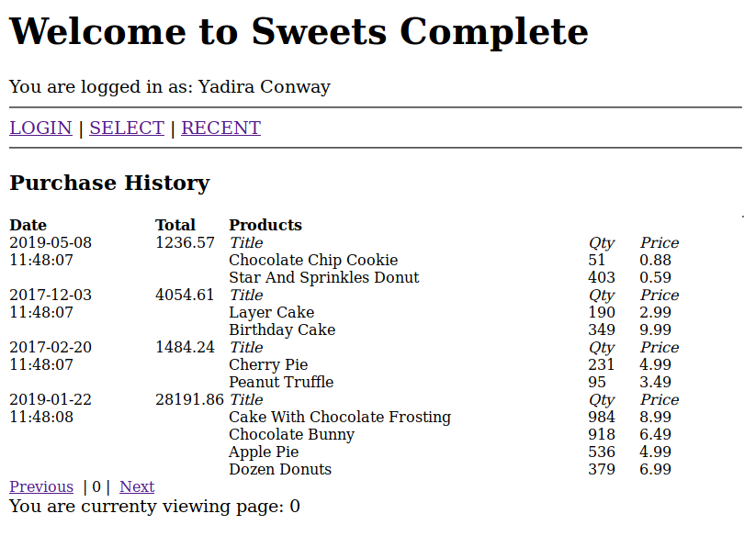
Task: Click the Previous pagination link
Action: [x=41, y=486]
